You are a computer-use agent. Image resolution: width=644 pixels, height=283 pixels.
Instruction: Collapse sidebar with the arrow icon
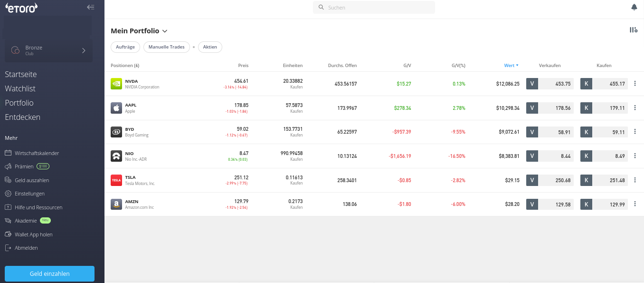coord(91,7)
